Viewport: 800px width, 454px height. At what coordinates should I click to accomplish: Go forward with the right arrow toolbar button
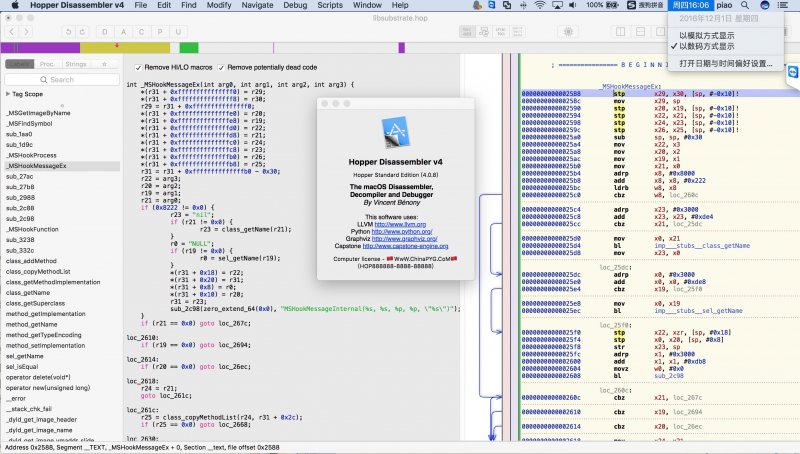coord(26,32)
